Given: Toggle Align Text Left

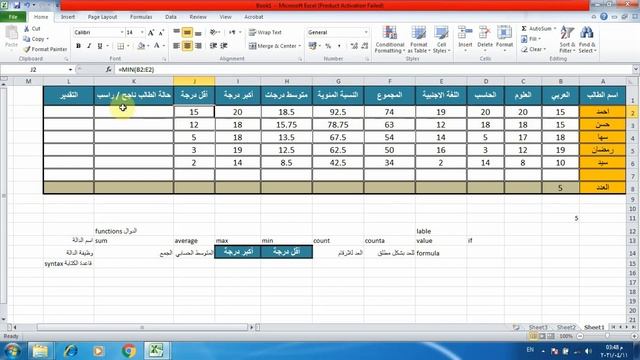Looking at the screenshot, I should pos(176,46).
